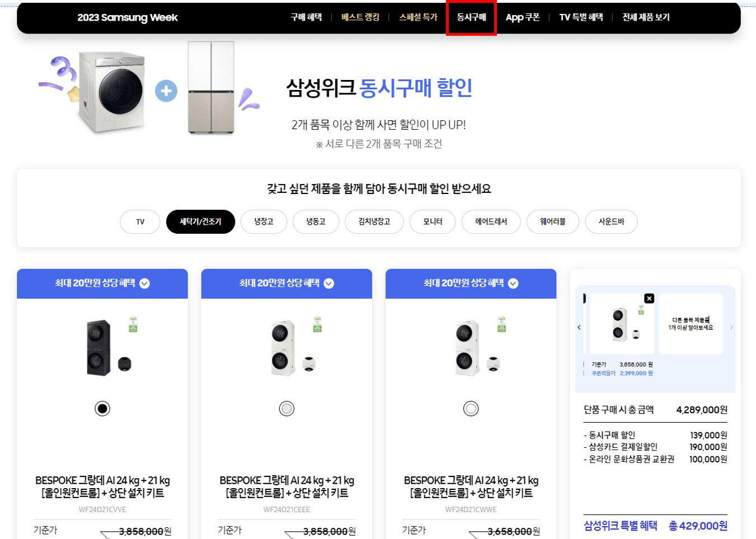Select black color swatch on first card
The height and width of the screenshot is (539, 756).
click(102, 409)
